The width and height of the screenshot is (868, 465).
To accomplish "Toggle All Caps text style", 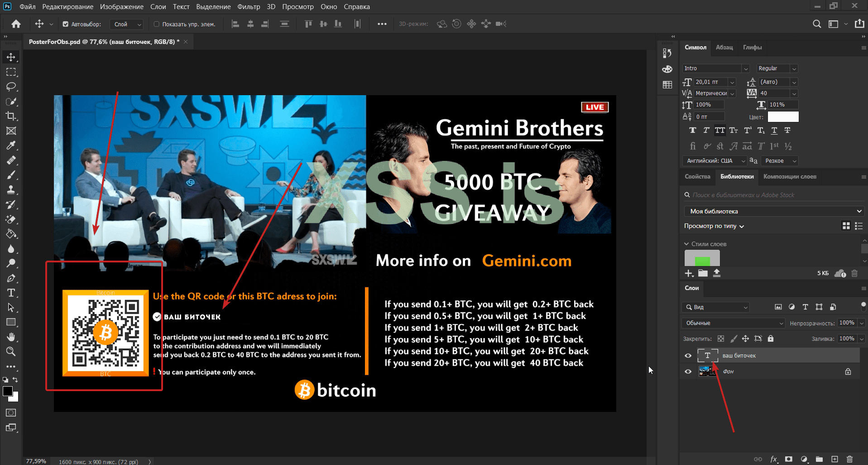I will (x=720, y=131).
